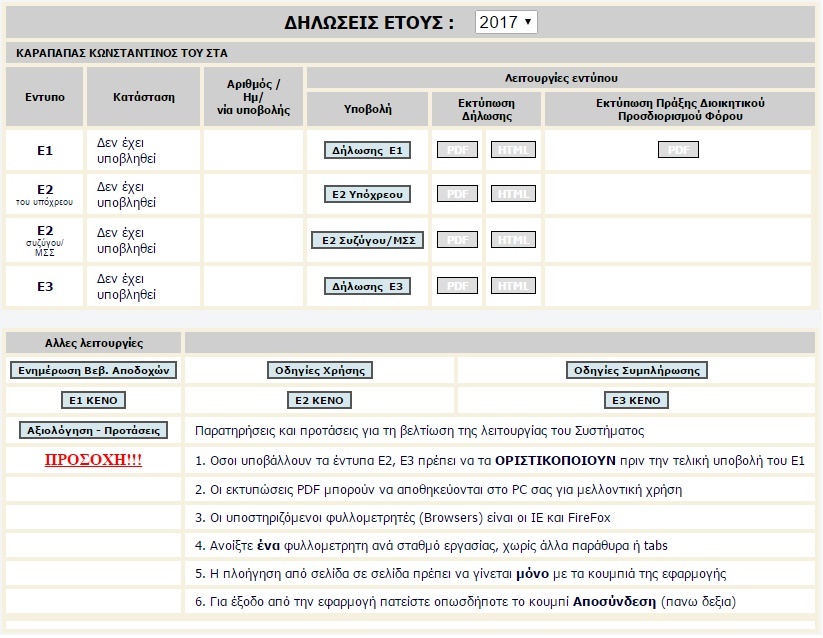This screenshot has height=638, width=823.
Task: Print E3 declaration as HTML
Action: point(513,286)
